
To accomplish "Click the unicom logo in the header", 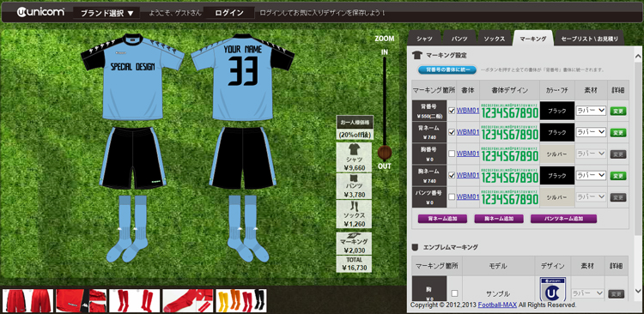I will pos(40,12).
